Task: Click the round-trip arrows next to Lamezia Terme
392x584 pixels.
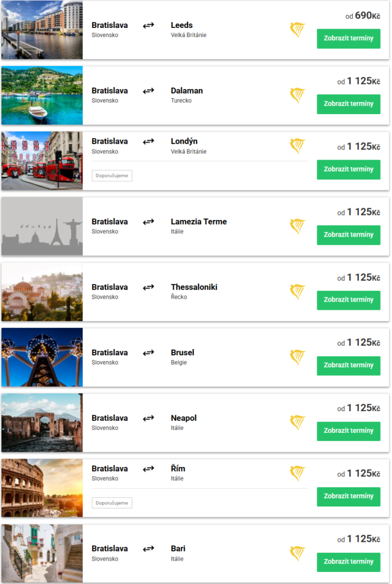Action: pyautogui.click(x=148, y=221)
